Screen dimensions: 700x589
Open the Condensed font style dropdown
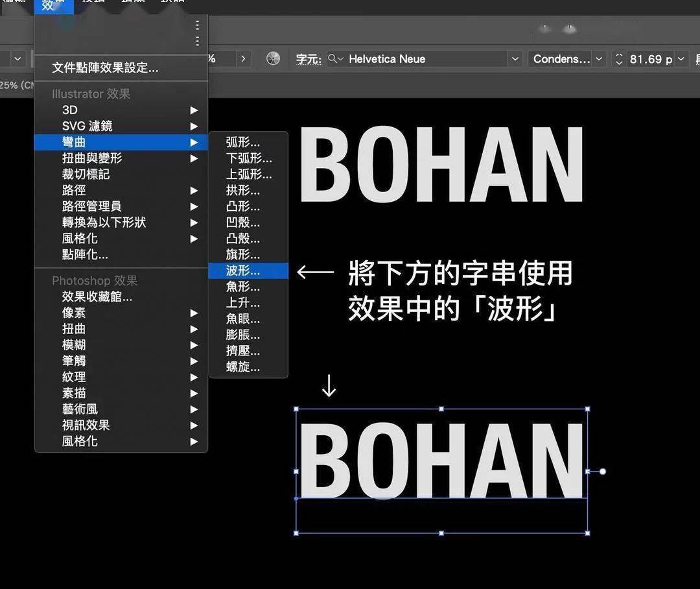click(599, 59)
